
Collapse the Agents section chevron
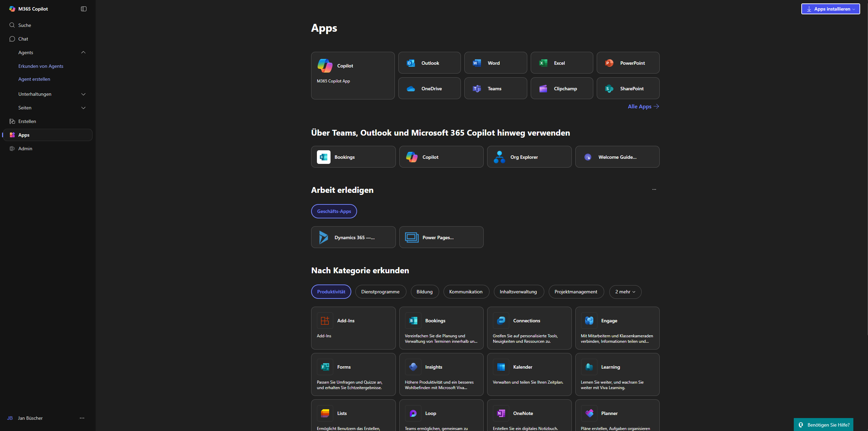pos(83,52)
